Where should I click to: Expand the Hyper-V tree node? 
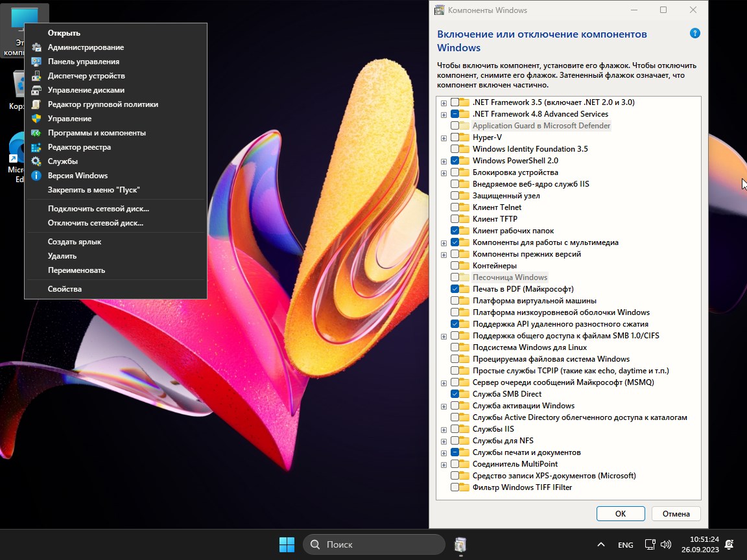coord(444,137)
